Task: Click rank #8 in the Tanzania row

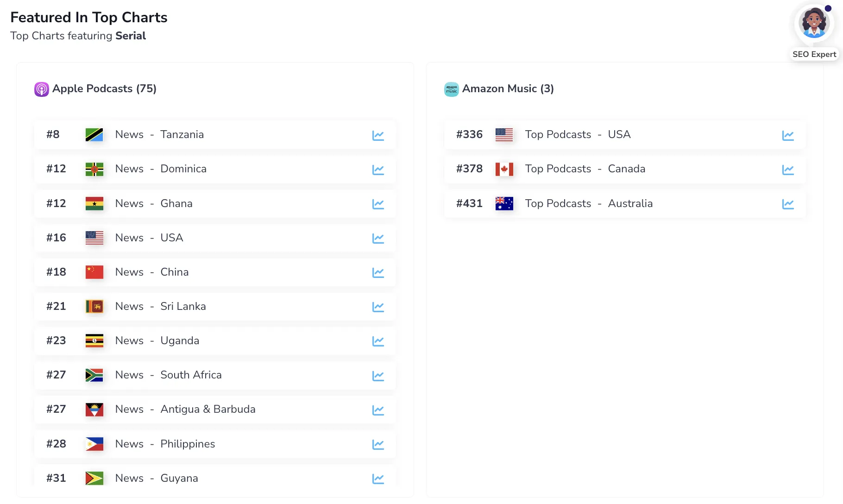Action: click(53, 134)
